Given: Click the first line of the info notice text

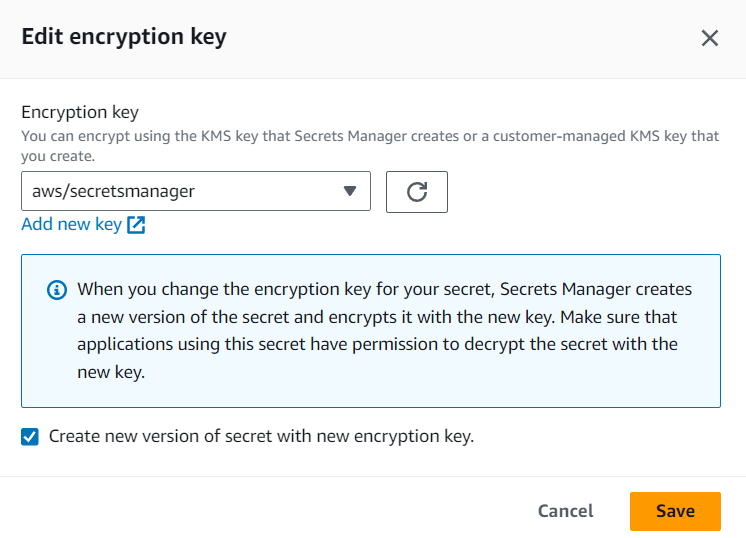Looking at the screenshot, I should (384, 290).
